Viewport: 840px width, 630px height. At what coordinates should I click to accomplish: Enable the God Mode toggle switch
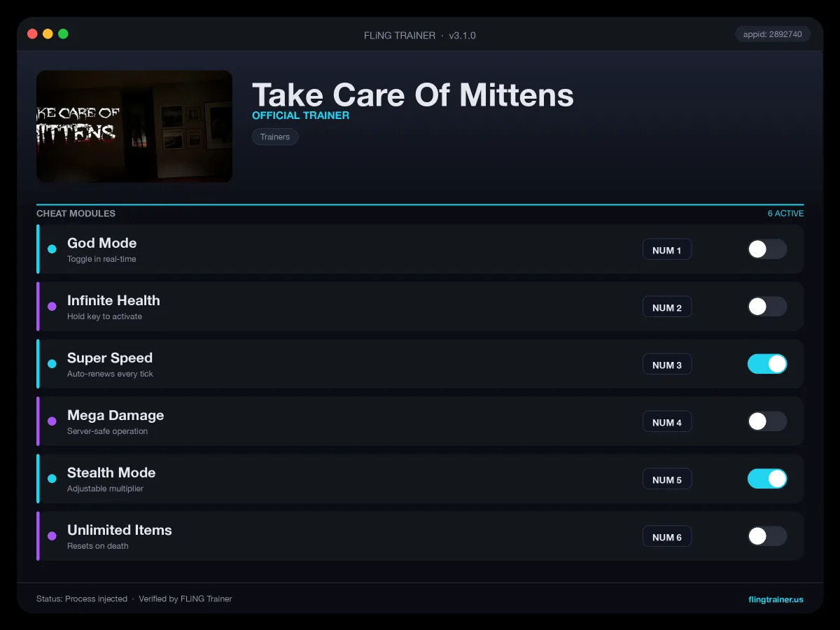coord(767,249)
